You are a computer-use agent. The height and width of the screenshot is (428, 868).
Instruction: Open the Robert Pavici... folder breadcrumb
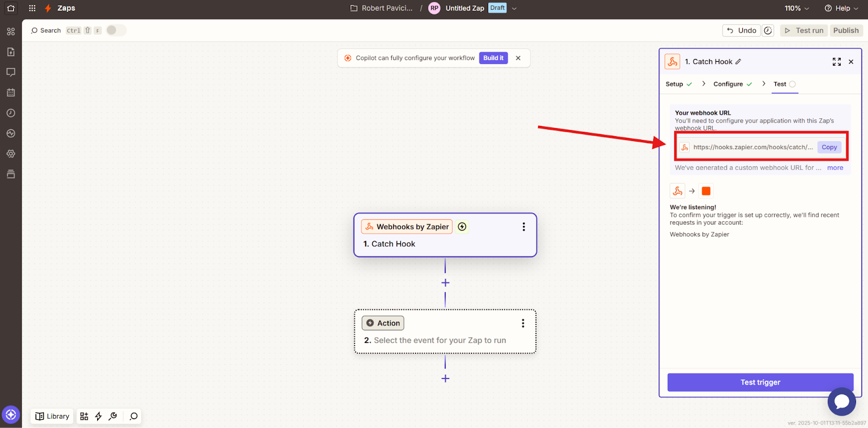click(381, 8)
